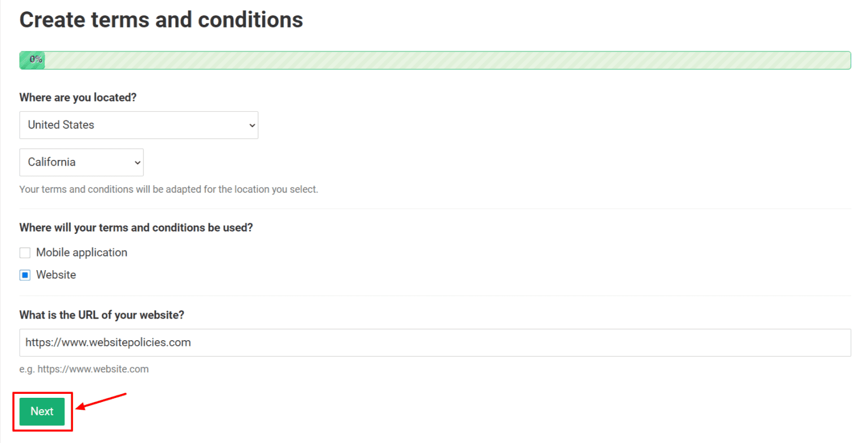Click the location adaptation helper text

coord(169,189)
